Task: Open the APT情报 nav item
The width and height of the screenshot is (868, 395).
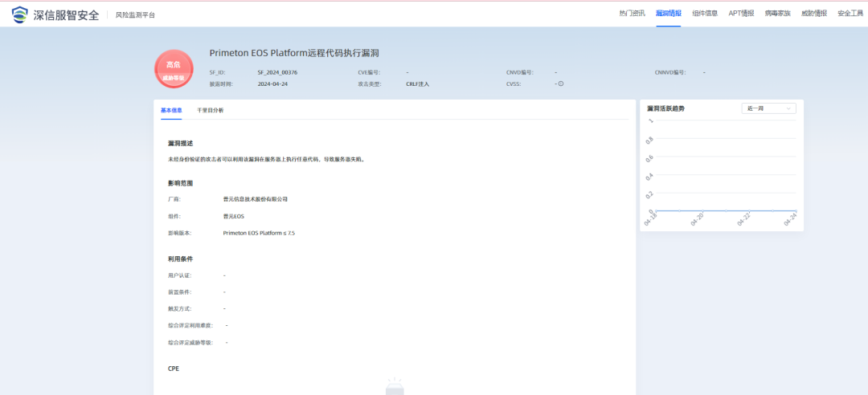Action: tap(741, 14)
